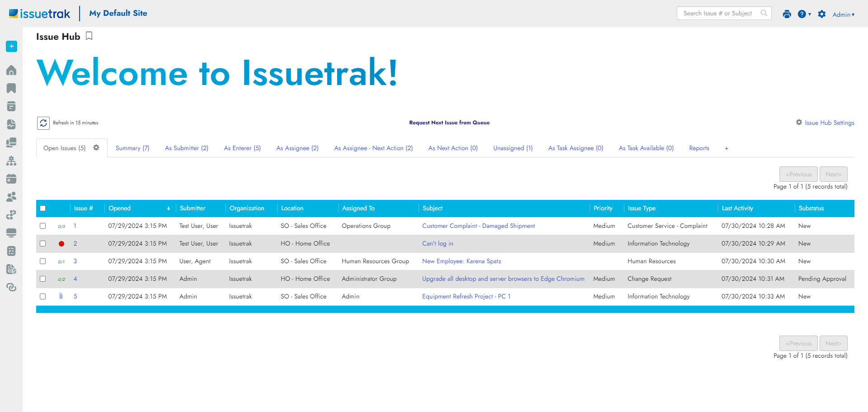
Task: Open the activity report document icon in sidebar
Action: click(11, 124)
